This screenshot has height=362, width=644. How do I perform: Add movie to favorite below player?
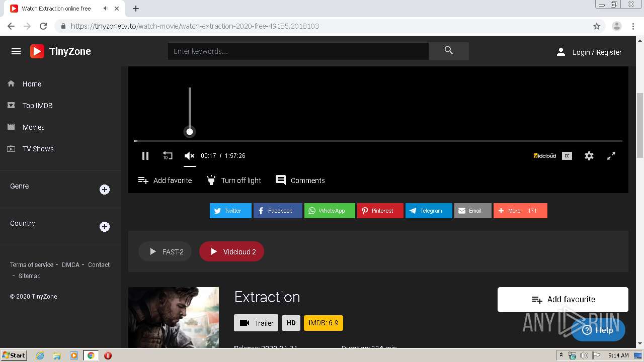(x=165, y=180)
